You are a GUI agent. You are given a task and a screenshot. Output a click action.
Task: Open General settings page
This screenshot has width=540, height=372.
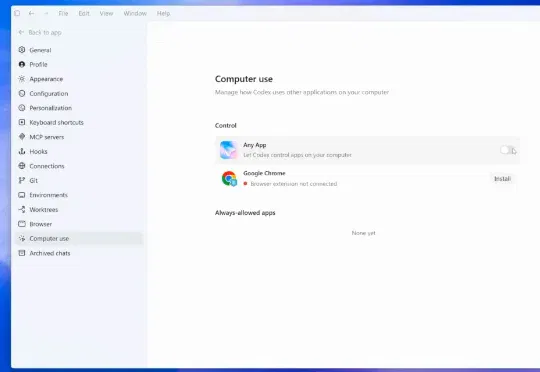(79, 50)
